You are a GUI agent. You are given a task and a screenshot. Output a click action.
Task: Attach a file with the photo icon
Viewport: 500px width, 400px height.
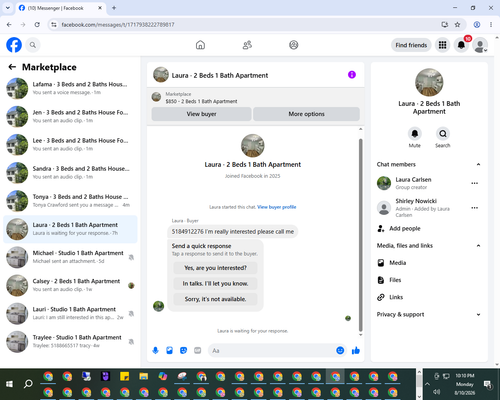pos(169,350)
